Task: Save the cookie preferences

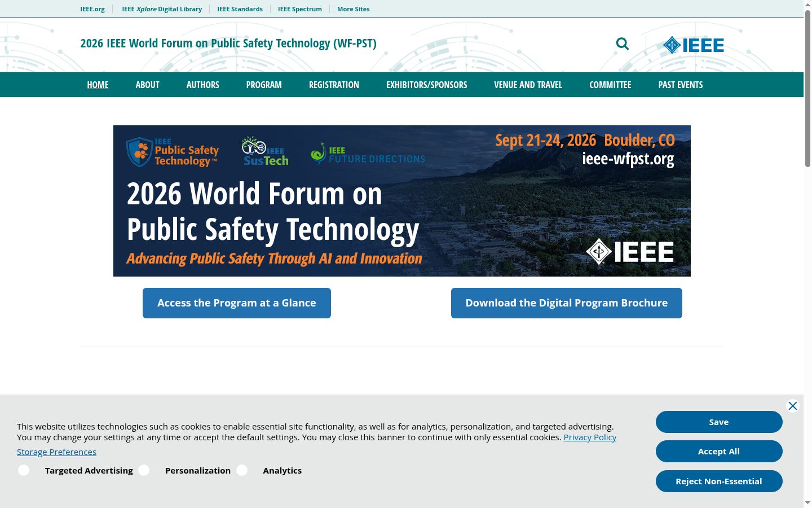Action: point(719,422)
